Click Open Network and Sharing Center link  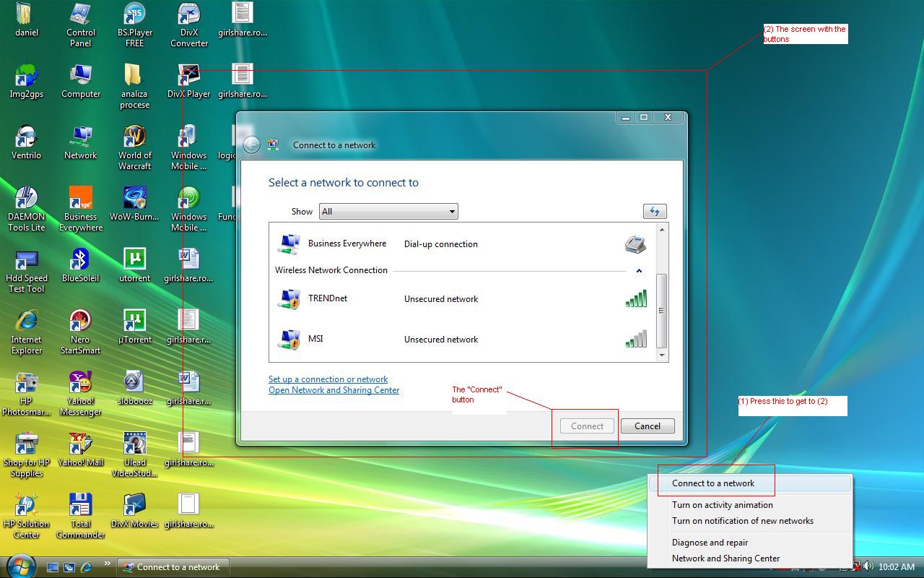tap(334, 390)
